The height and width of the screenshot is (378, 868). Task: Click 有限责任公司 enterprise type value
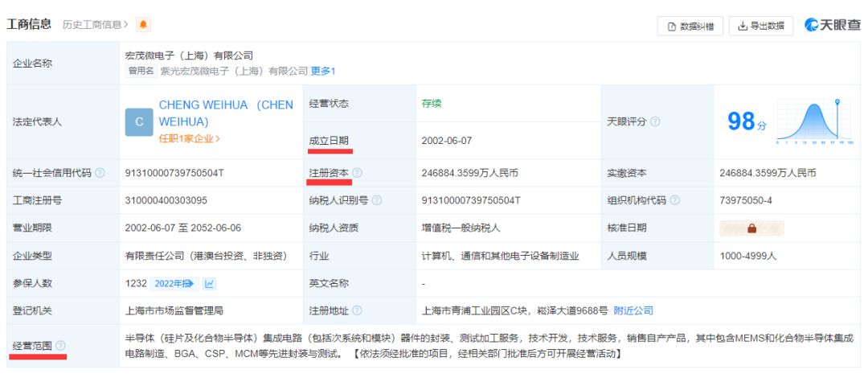click(x=206, y=256)
